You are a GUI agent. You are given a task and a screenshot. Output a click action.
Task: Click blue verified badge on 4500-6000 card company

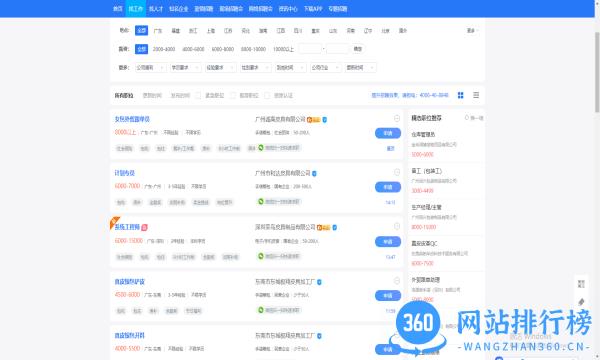click(x=319, y=282)
